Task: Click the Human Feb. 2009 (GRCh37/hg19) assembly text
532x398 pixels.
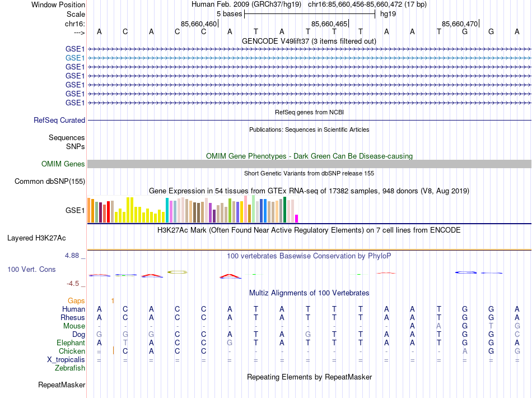Action: pyautogui.click(x=246, y=4)
